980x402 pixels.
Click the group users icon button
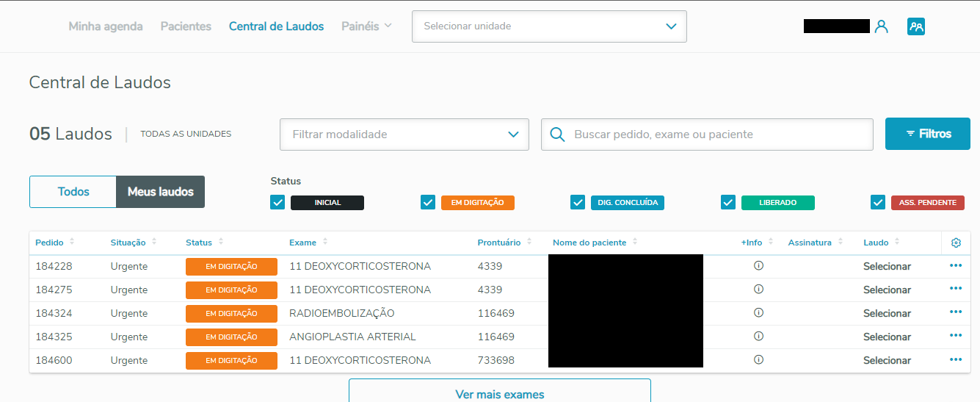(915, 26)
